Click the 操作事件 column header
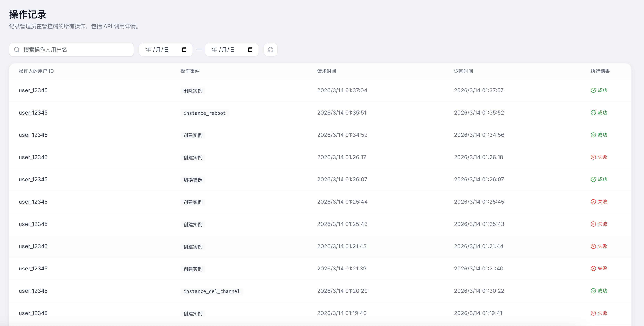Image resolution: width=644 pixels, height=326 pixels. point(190,71)
